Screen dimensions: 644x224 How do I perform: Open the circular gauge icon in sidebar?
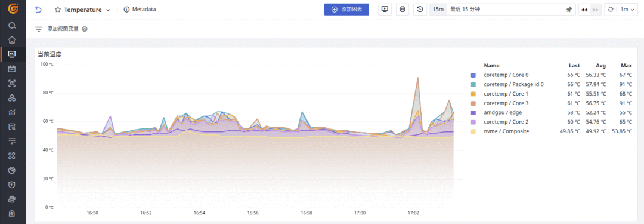pos(12,170)
